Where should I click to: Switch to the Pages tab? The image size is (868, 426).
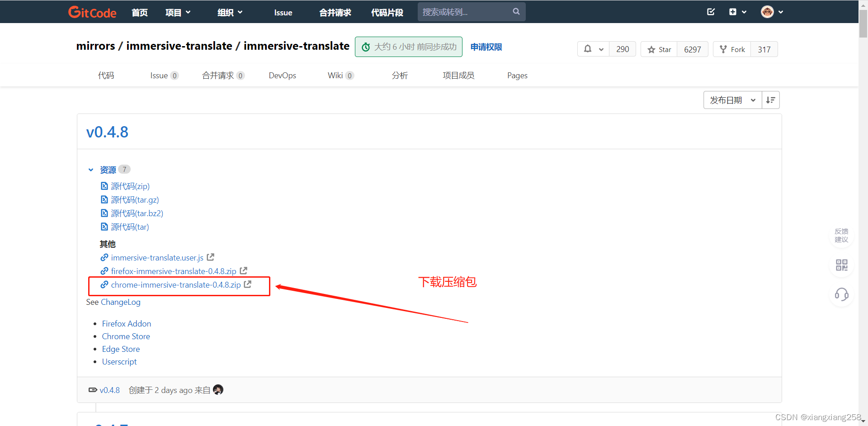(x=517, y=76)
